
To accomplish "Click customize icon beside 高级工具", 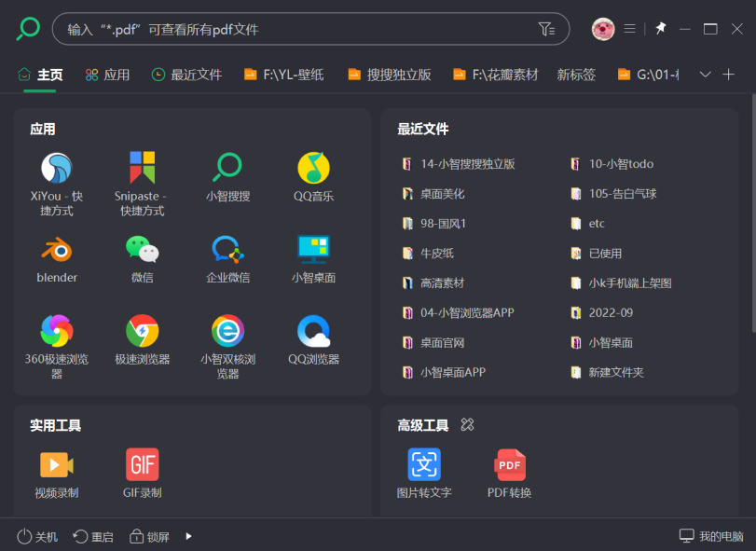I will tap(467, 425).
